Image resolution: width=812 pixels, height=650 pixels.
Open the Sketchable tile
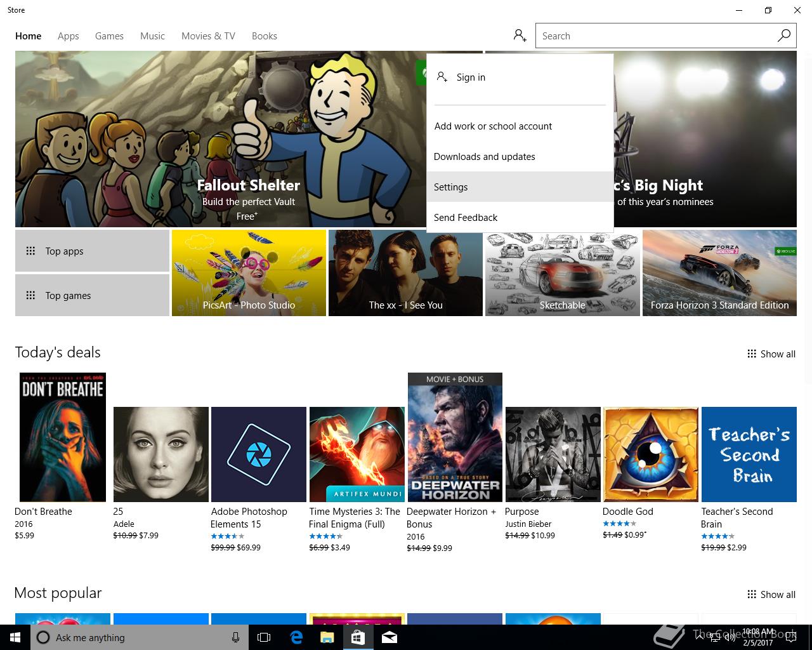pos(562,273)
